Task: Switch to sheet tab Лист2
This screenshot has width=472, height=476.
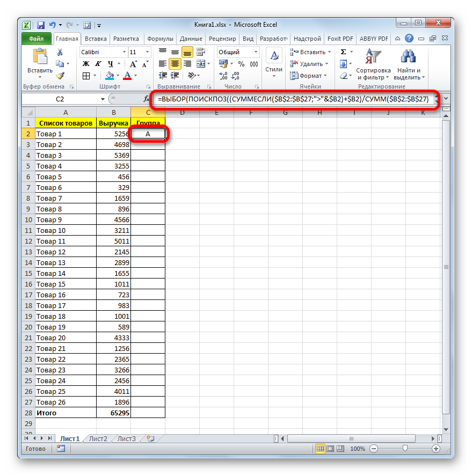Action: [x=98, y=438]
